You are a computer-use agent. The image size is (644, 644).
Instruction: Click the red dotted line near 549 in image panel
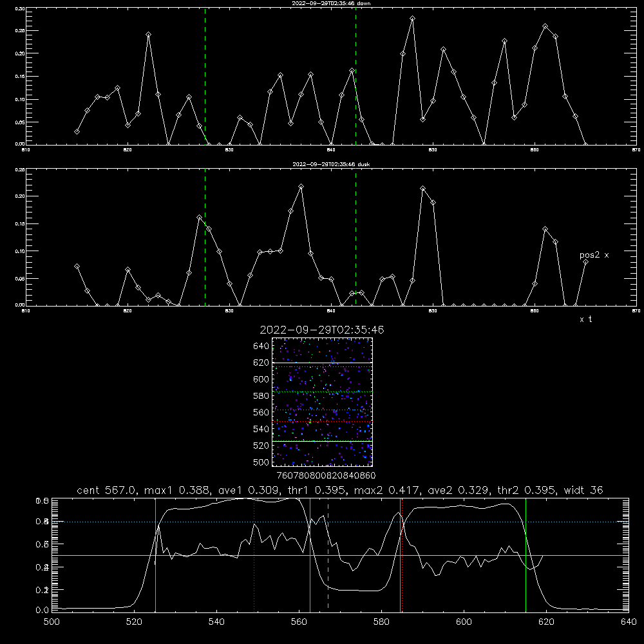322,421
